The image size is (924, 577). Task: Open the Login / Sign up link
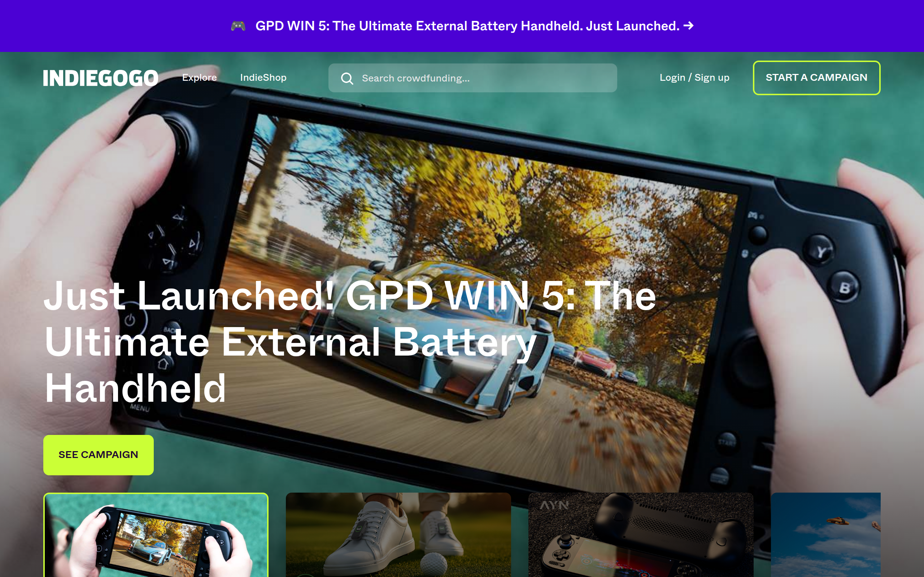(694, 78)
